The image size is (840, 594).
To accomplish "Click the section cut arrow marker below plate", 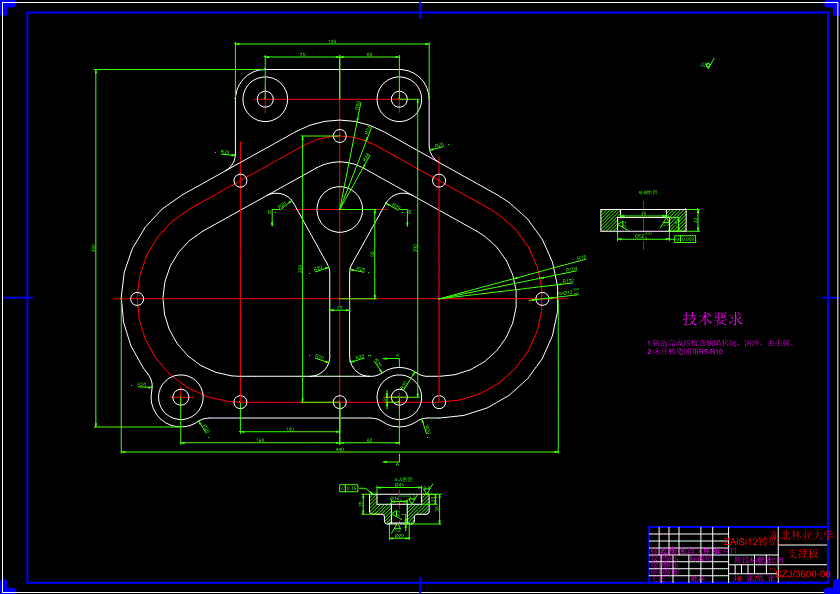I will [391, 459].
